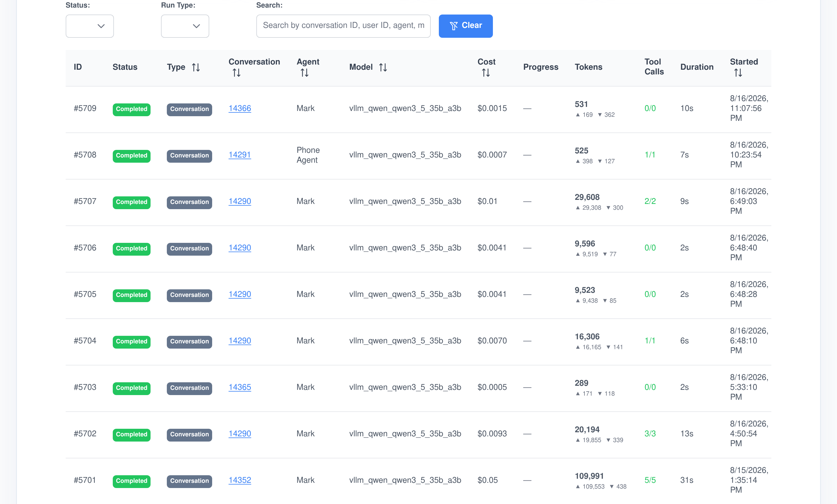Image resolution: width=837 pixels, height=504 pixels.
Task: Select run ID #5705
Action: coord(85,295)
